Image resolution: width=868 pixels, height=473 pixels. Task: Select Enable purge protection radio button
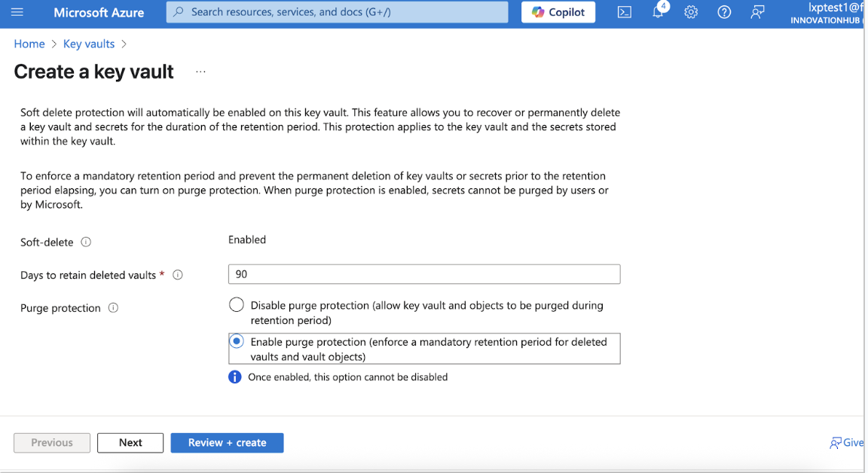[237, 341]
